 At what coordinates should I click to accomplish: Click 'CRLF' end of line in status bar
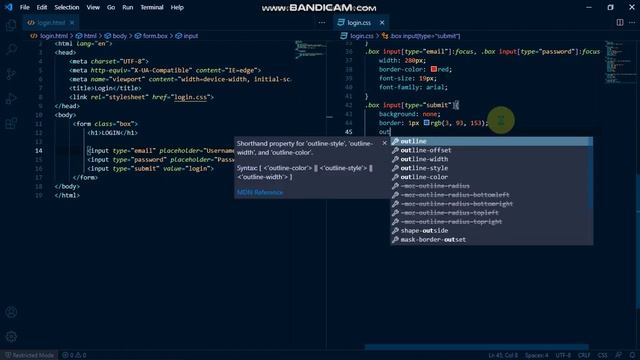(584, 355)
